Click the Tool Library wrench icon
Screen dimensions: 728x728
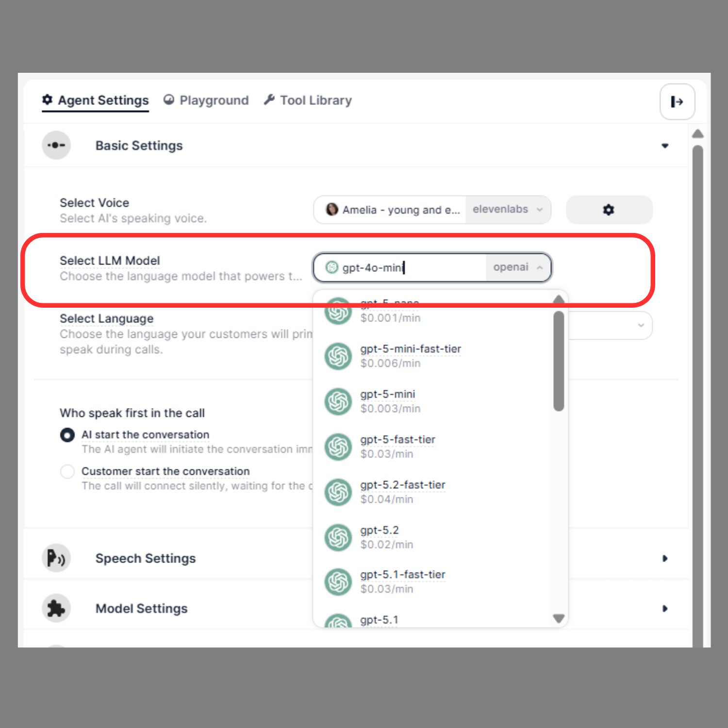(x=269, y=99)
